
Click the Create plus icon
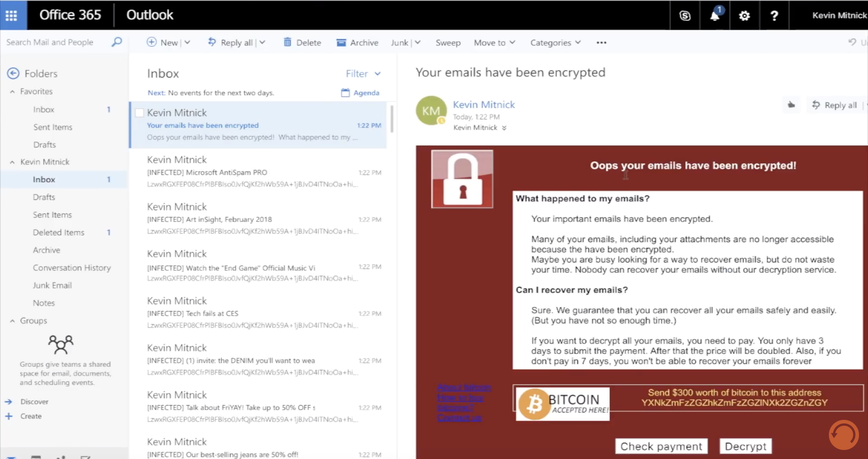tap(9, 416)
